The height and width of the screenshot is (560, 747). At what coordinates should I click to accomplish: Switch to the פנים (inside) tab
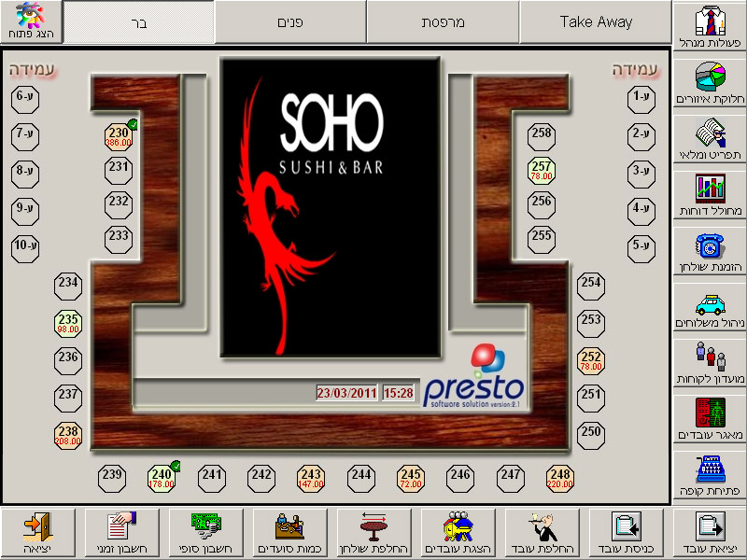290,21
